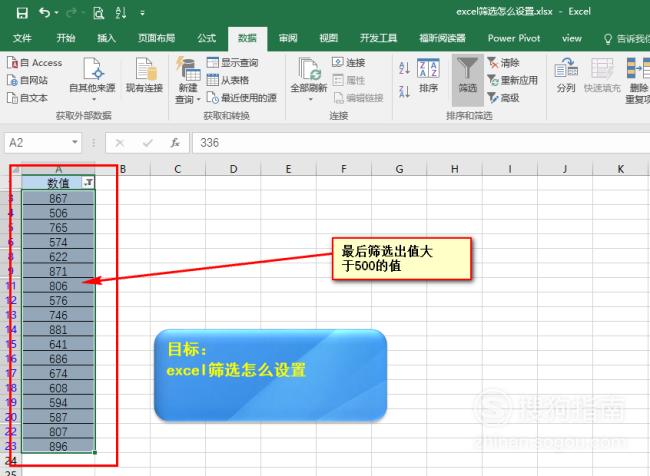Screen dimensions: 650x476
Task: Click 从表格 query button
Action: (227, 80)
